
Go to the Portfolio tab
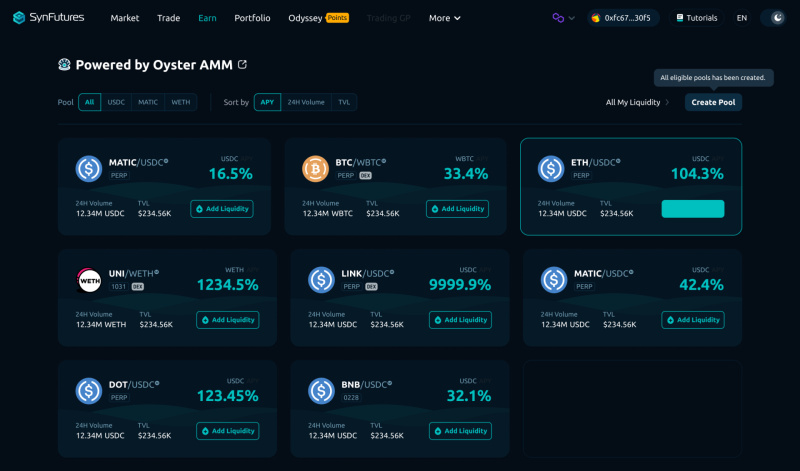point(252,18)
